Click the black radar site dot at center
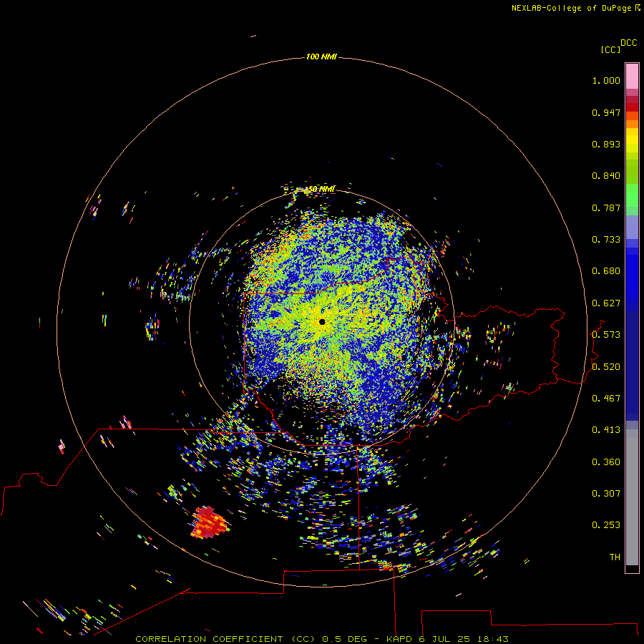 pos(322,322)
